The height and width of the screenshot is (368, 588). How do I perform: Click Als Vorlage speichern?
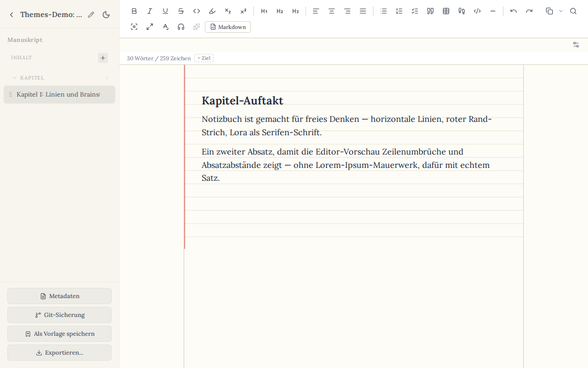tap(59, 333)
